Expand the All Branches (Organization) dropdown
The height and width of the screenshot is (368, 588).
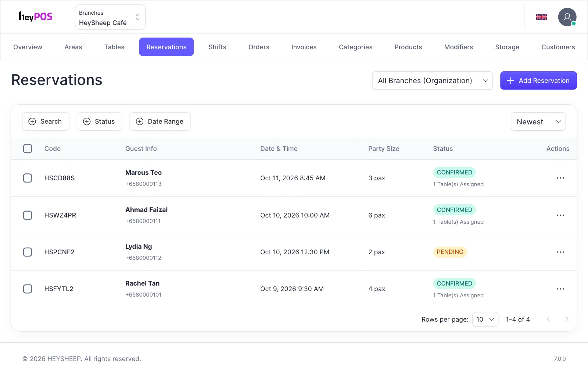click(432, 81)
